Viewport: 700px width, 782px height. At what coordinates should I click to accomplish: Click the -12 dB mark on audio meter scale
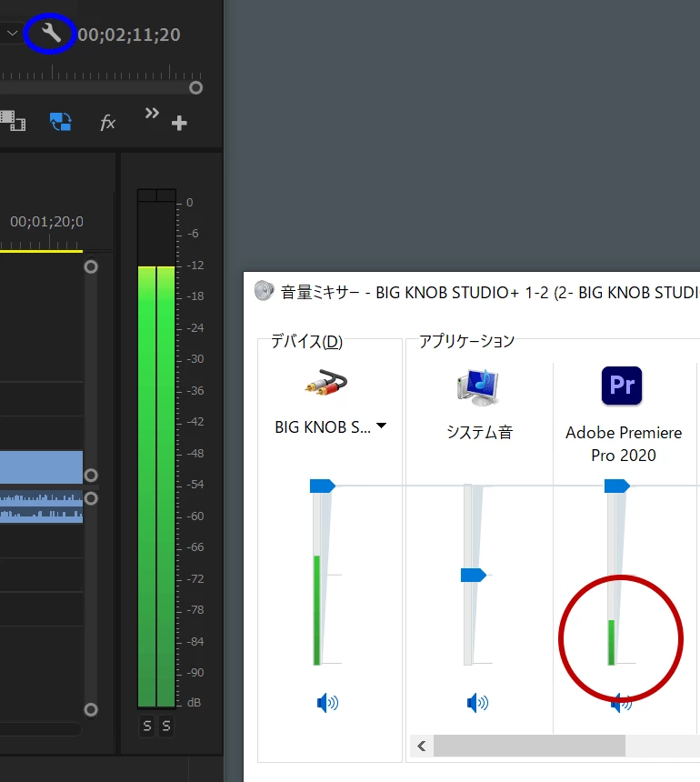pos(195,265)
